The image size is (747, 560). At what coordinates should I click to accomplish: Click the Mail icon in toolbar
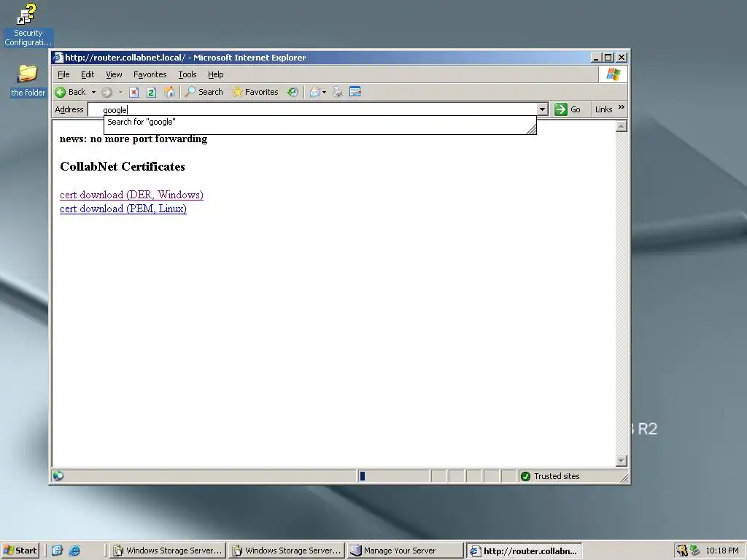(314, 92)
